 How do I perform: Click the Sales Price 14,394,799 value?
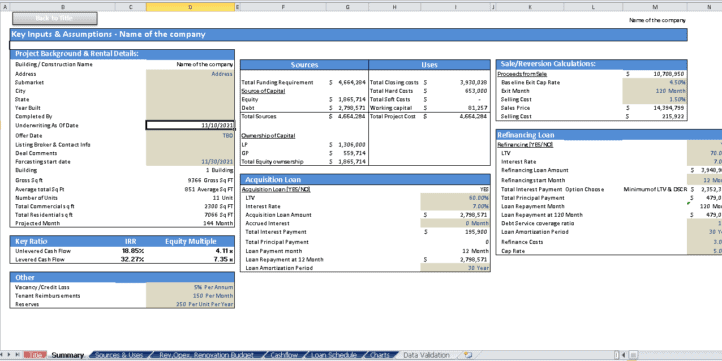coord(669,108)
